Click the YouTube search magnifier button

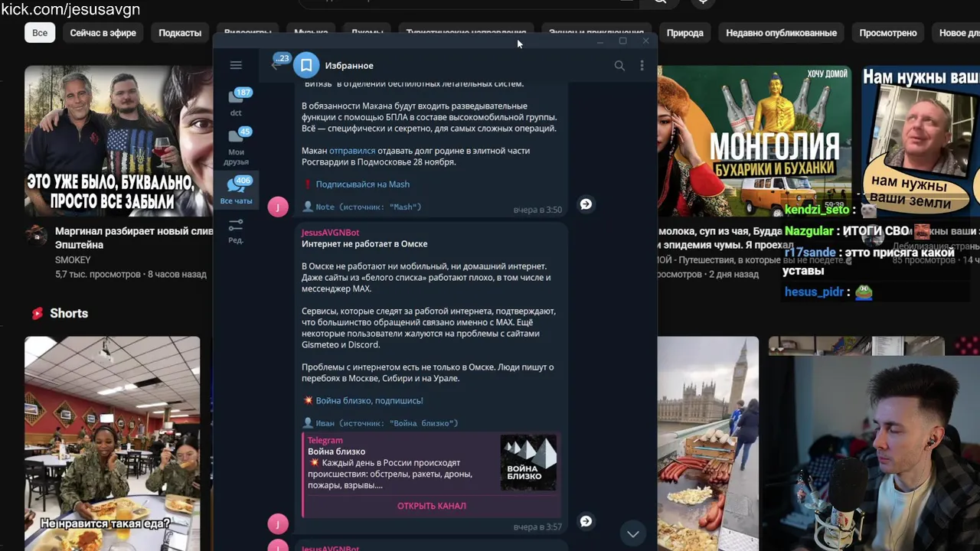point(660,2)
